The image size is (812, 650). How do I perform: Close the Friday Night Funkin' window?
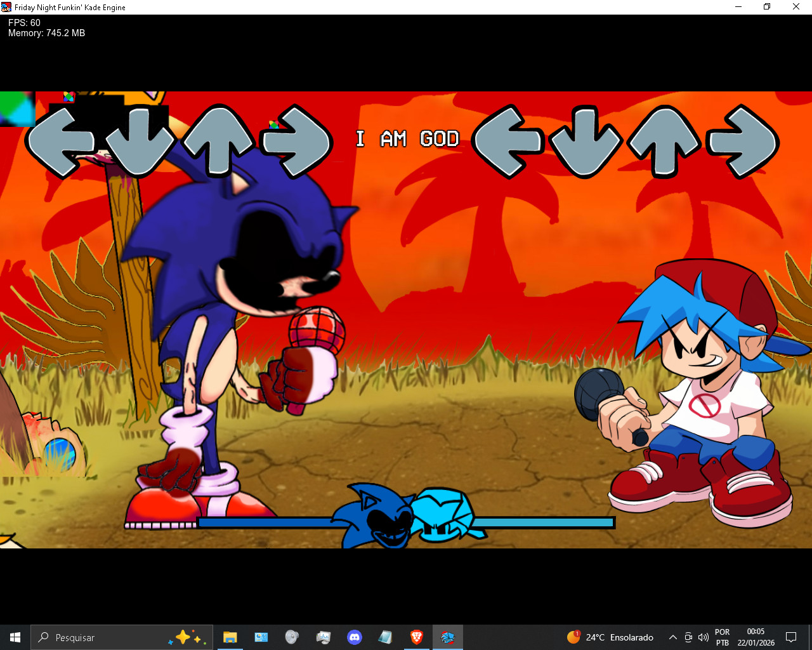[x=796, y=7]
